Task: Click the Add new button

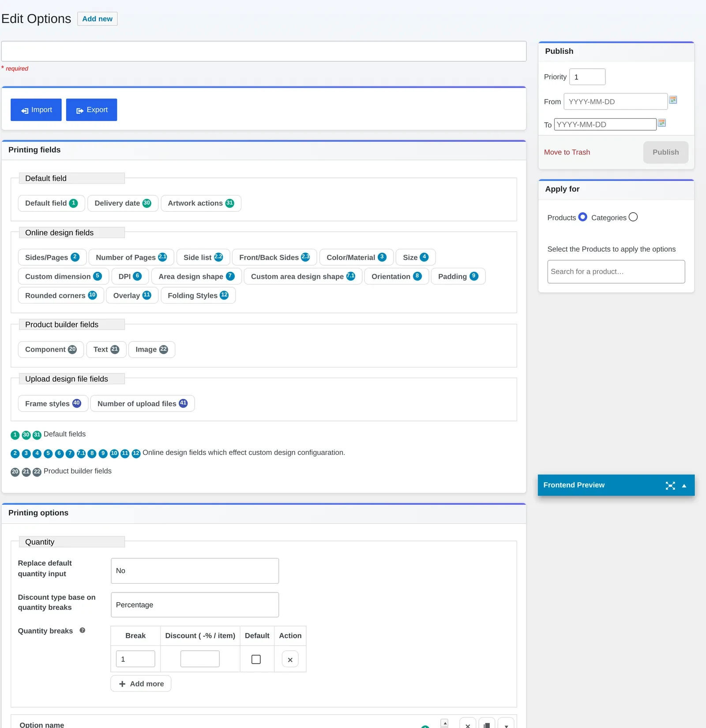Action: coord(98,19)
